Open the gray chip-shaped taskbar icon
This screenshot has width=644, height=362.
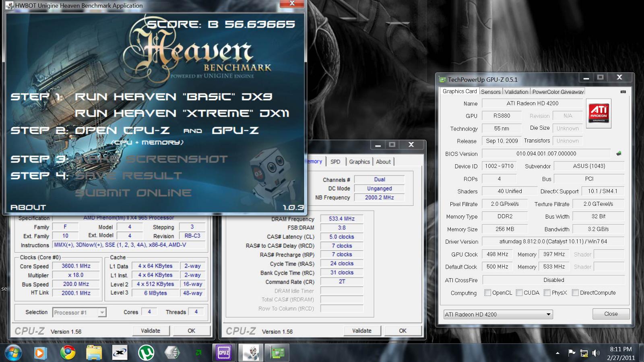(x=172, y=353)
